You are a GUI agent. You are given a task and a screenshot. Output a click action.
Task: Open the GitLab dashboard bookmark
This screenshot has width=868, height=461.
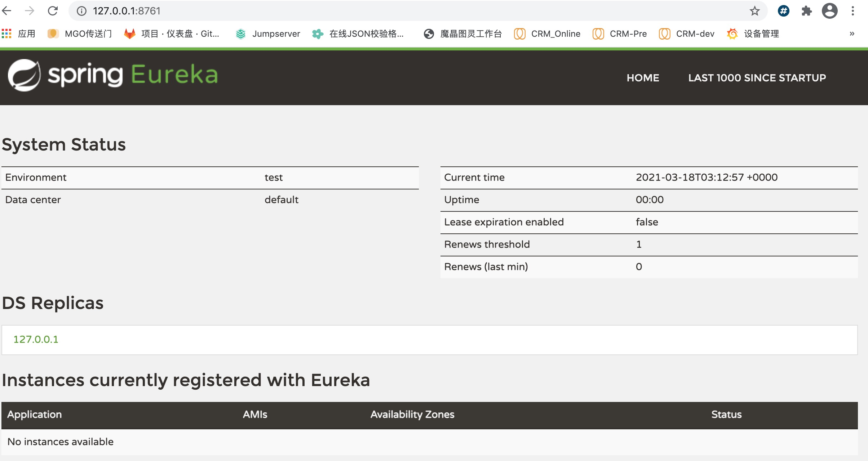(172, 34)
